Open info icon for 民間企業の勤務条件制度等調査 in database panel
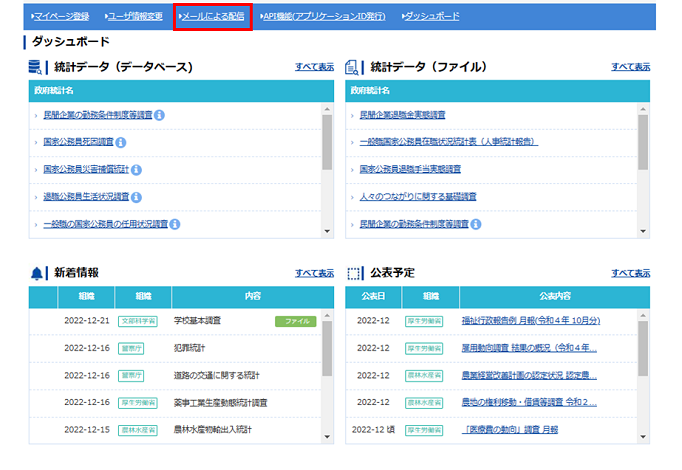This screenshot has width=682, height=470. (160, 115)
